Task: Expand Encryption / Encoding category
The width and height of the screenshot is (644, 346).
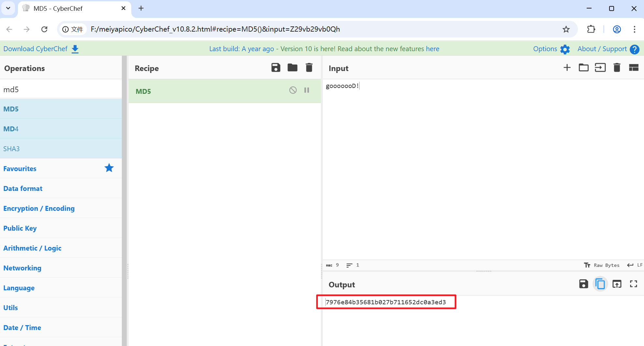Action: pos(39,209)
